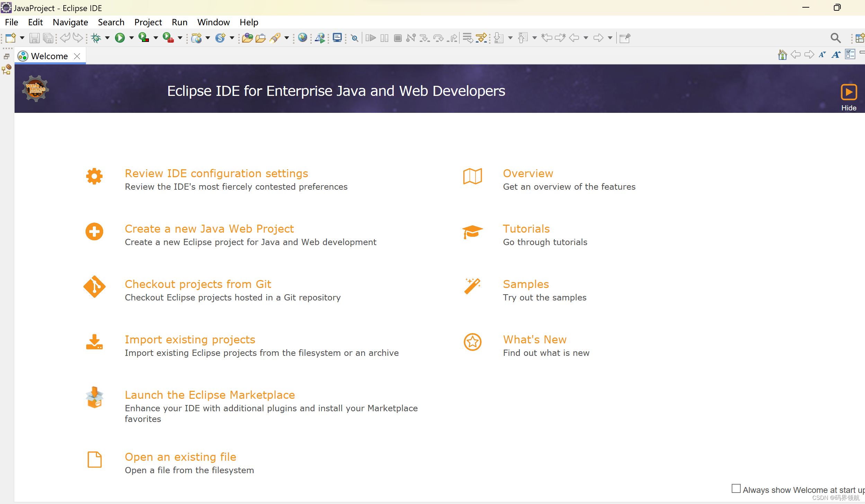Click the Restore view icon in left trim
The image size is (865, 504).
click(x=7, y=56)
